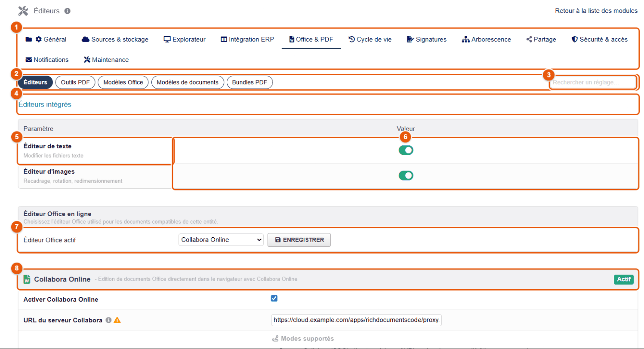Screen dimensions: 644x349
Task: Toggle the Éditeur d'images switch
Action: [x=406, y=175]
